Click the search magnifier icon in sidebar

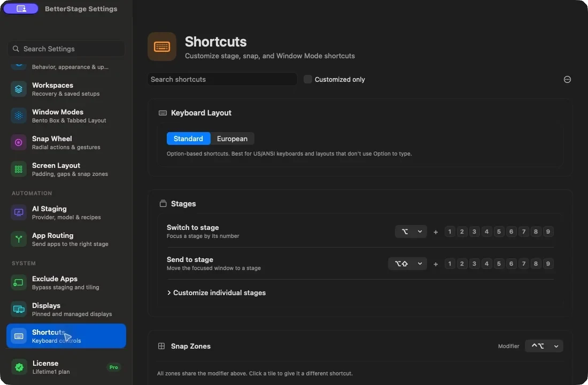pos(16,49)
